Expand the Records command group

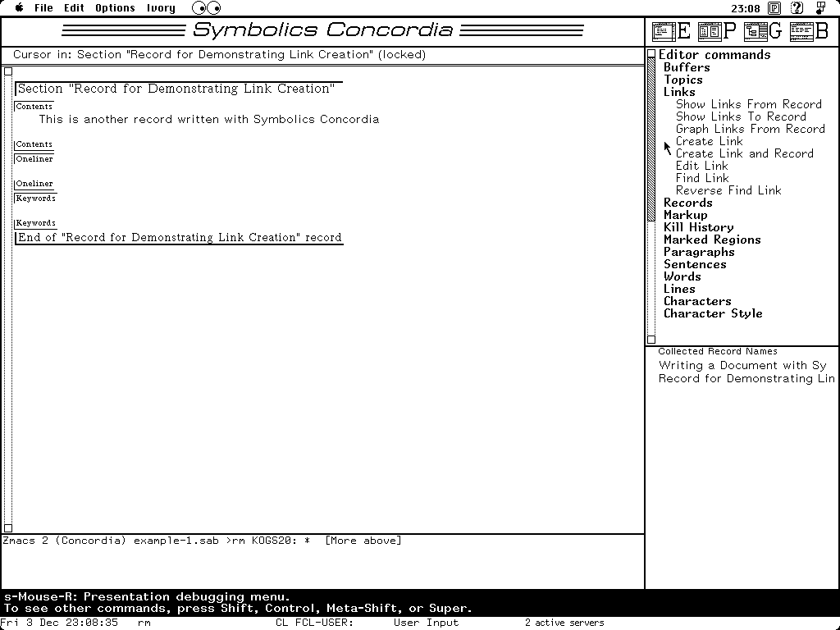coord(688,203)
